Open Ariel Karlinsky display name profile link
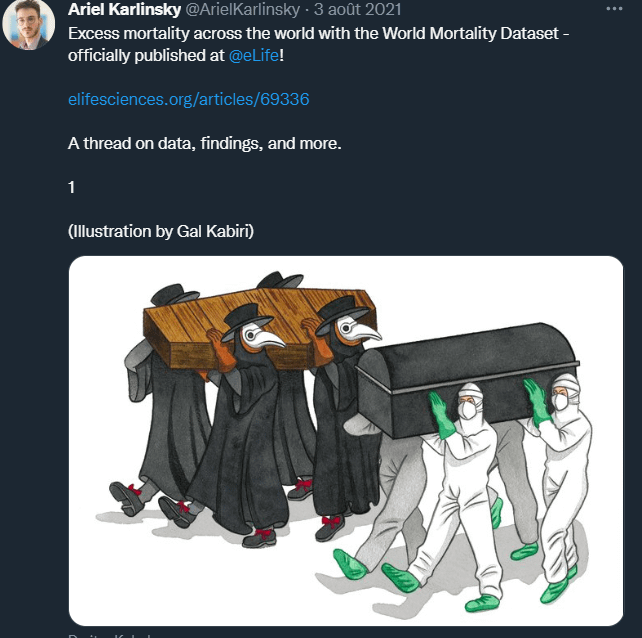This screenshot has height=638, width=642. click(124, 10)
